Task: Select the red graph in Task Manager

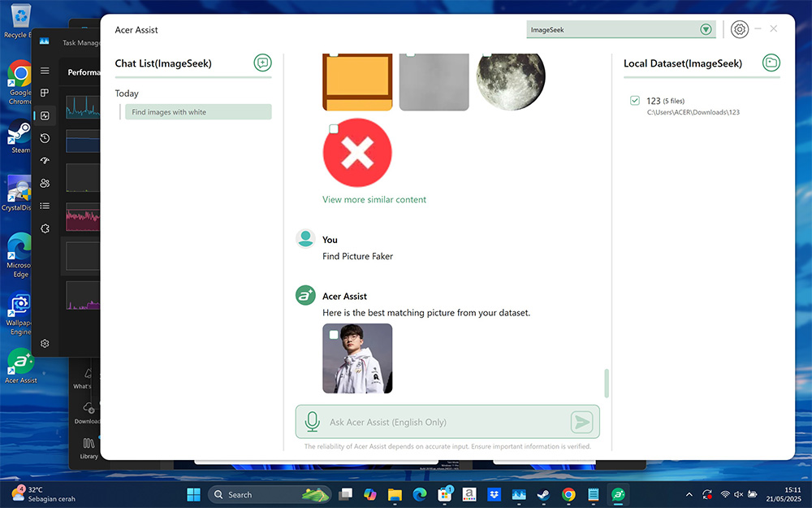Action: coord(83,217)
